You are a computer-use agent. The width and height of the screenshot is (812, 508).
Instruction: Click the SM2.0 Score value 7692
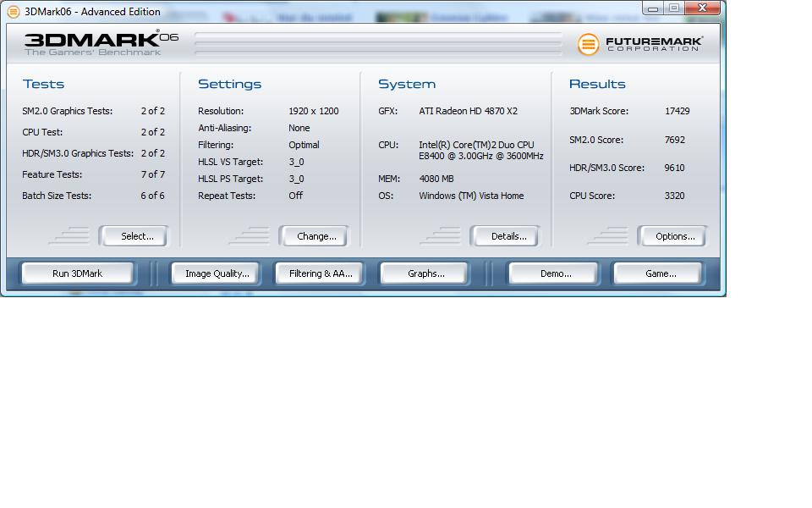click(x=675, y=140)
